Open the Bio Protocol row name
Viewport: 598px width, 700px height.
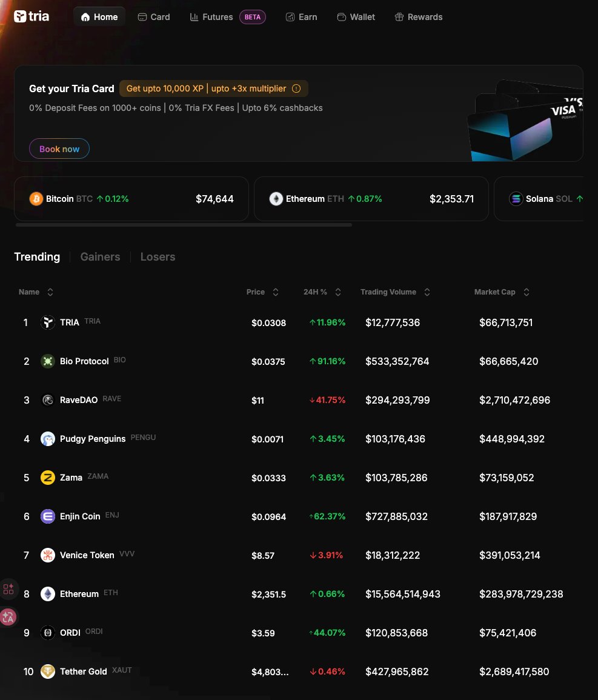pos(84,361)
